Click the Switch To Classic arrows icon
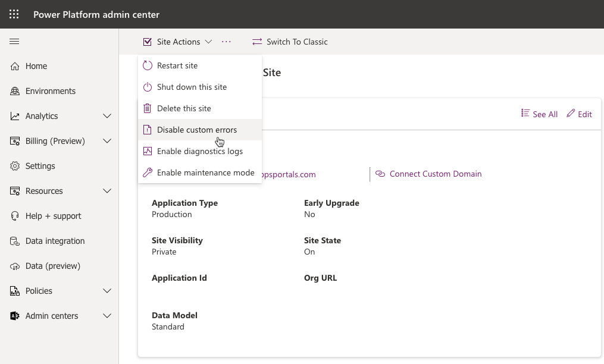Screen dimensions: 604x364 (257, 42)
